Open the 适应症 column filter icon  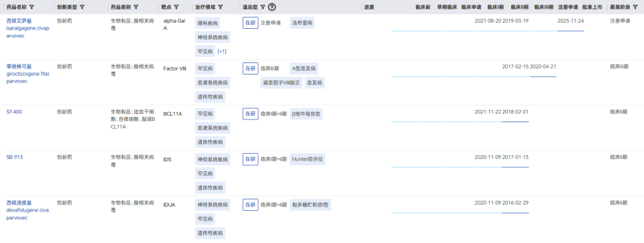[x=263, y=7]
